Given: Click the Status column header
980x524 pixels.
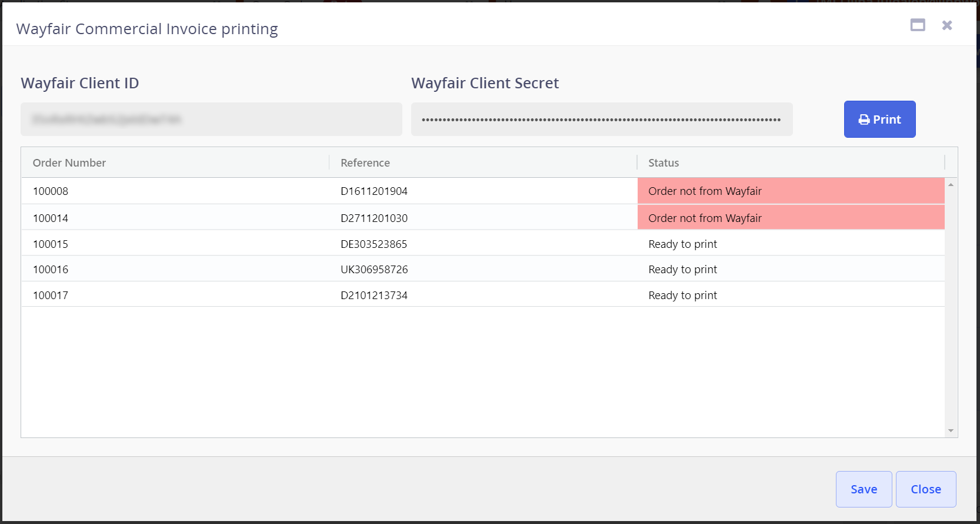Looking at the screenshot, I should tap(664, 163).
